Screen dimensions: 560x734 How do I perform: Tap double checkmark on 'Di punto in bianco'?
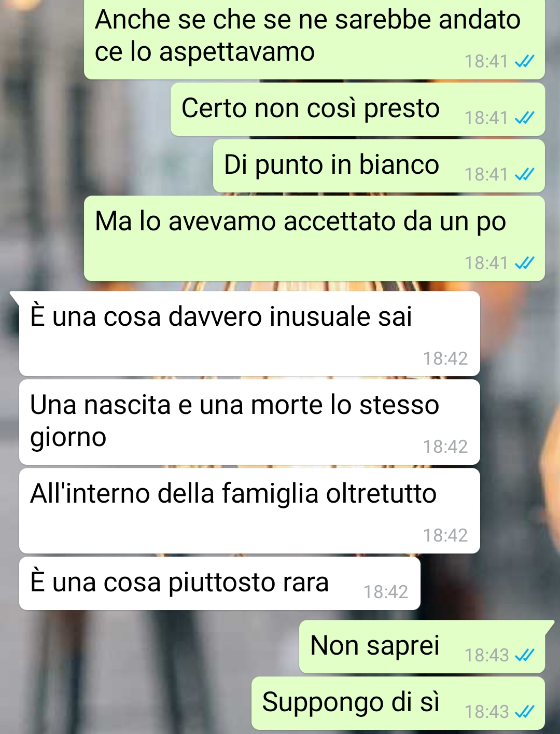click(524, 175)
